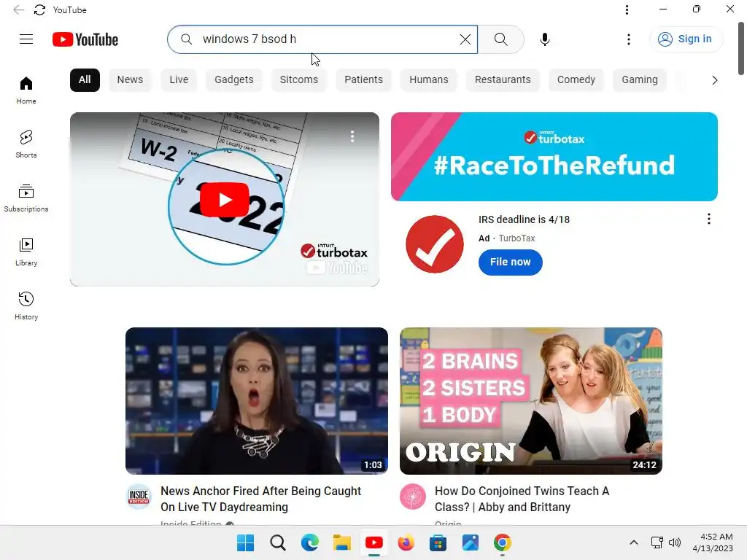Reload the page with refresh icon

[40, 10]
